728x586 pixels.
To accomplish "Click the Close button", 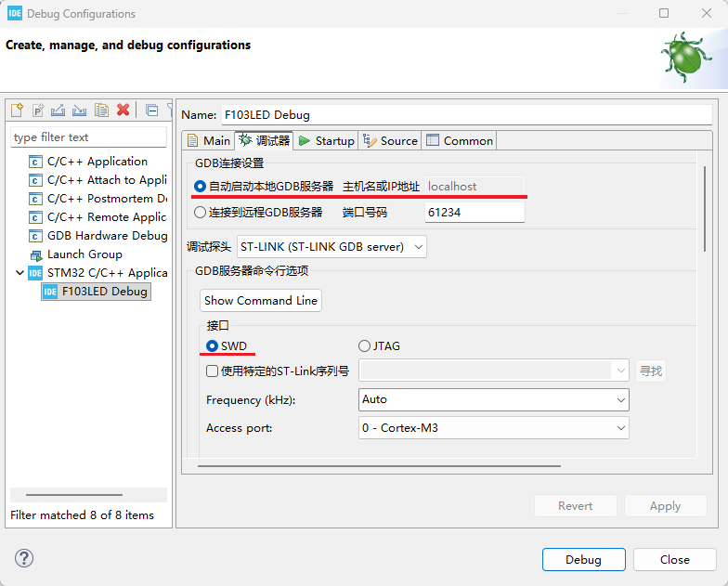I will [674, 560].
